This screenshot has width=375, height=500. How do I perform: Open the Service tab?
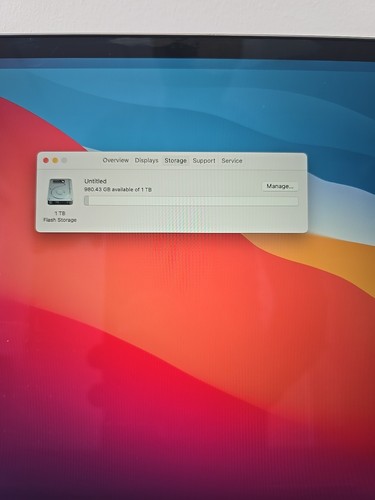pos(232,161)
